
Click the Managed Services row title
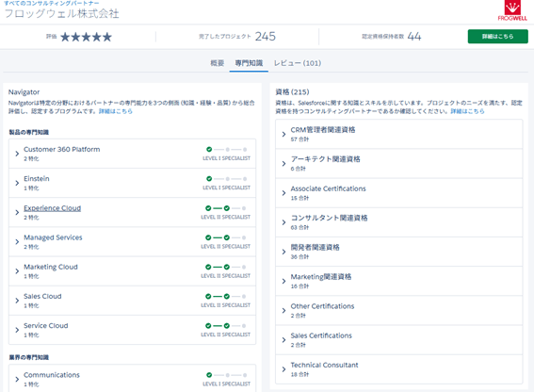click(x=53, y=237)
